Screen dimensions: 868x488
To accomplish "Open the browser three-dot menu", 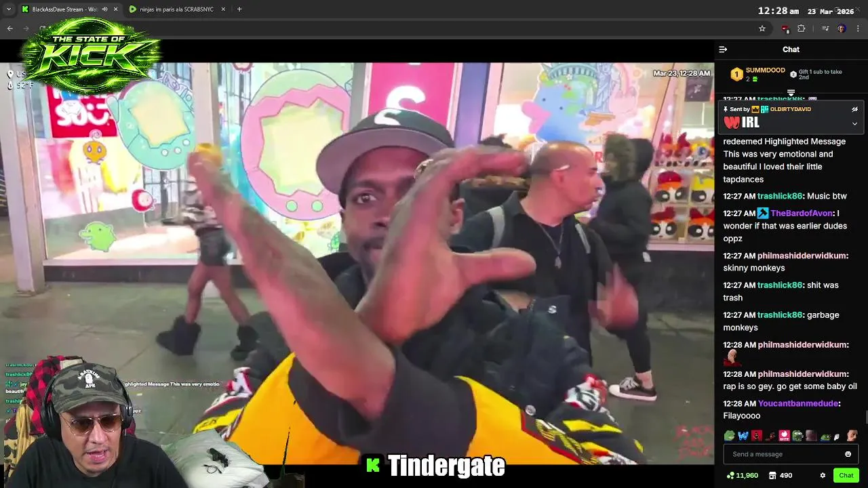I will click(x=859, y=28).
